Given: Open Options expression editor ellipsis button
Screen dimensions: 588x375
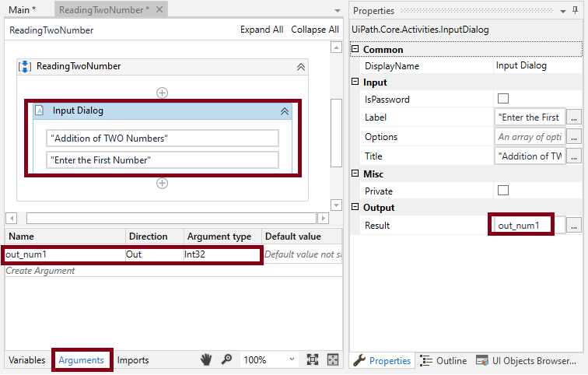Looking at the screenshot, I should [574, 137].
